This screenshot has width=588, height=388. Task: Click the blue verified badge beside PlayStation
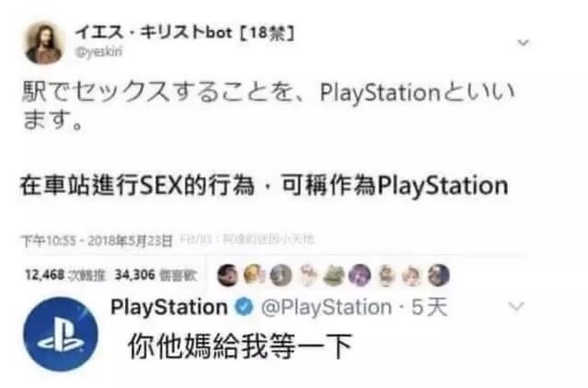click(x=244, y=307)
